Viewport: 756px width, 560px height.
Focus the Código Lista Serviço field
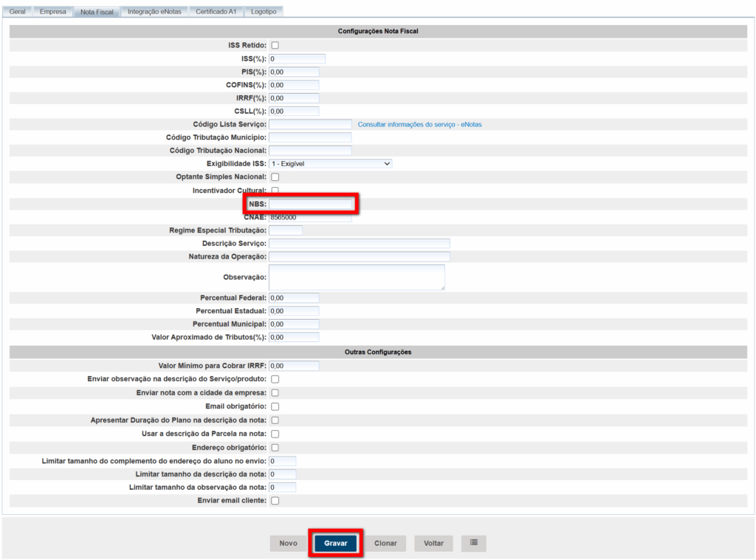[310, 124]
